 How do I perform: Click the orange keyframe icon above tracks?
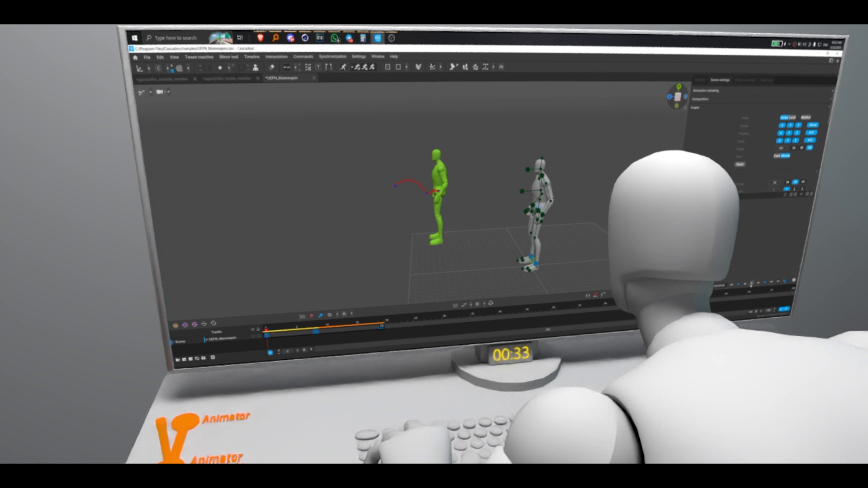pos(175,325)
